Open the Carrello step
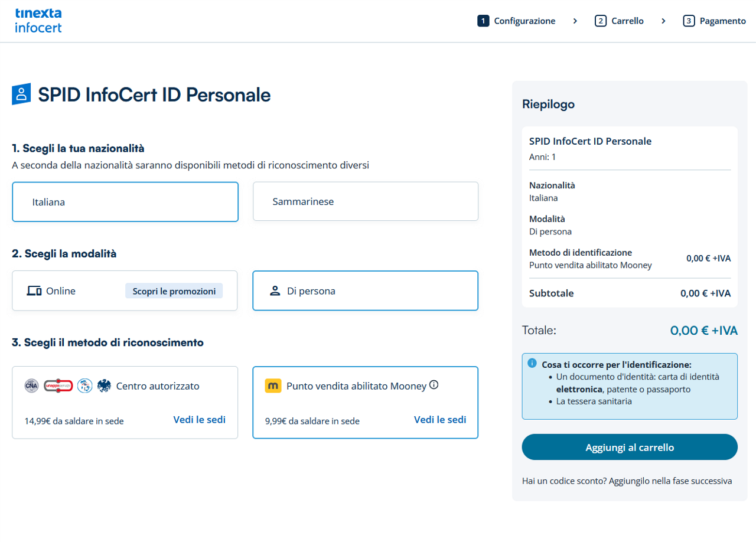This screenshot has width=756, height=542. pos(619,21)
